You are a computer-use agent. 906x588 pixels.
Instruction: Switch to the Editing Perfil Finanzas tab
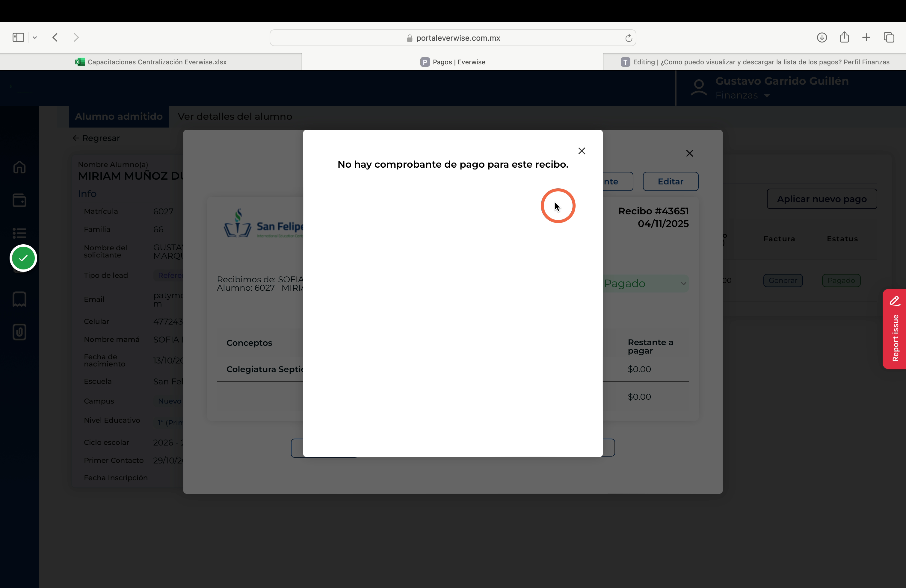click(x=755, y=62)
